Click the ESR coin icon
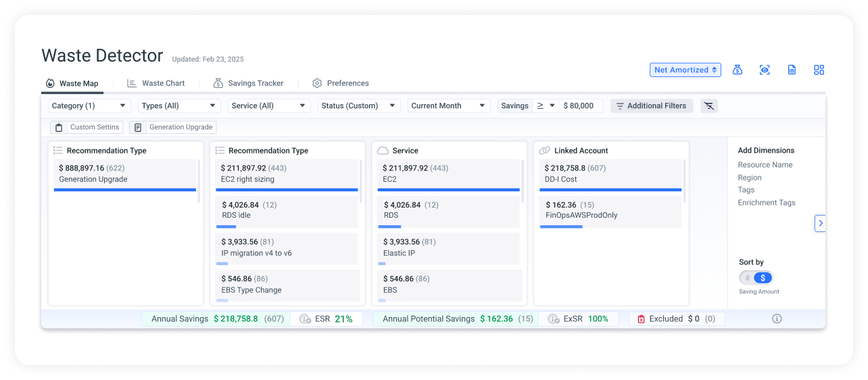The image size is (868, 380). click(305, 318)
